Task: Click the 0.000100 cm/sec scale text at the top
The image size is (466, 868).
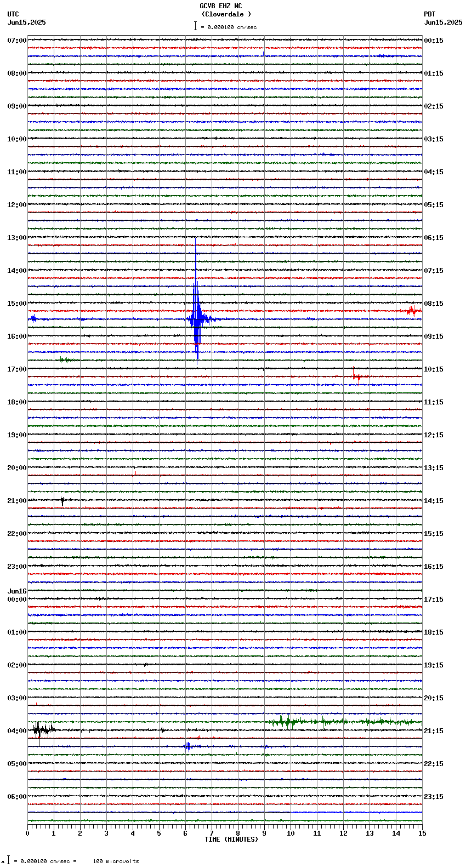Action: [x=232, y=27]
